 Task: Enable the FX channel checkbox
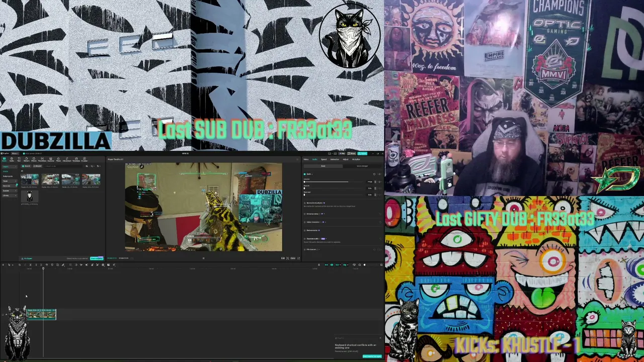click(x=304, y=249)
